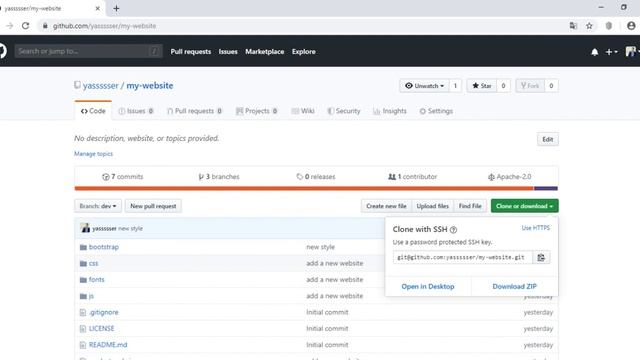The image size is (640, 360).
Task: Click the .gitignore file icon
Action: point(83,312)
